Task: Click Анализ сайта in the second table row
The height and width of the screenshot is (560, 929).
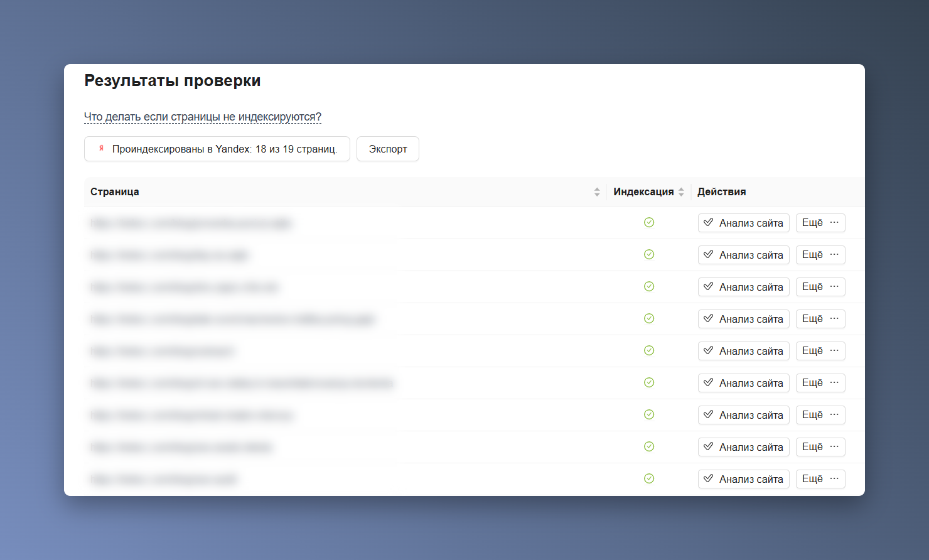Action: [744, 255]
